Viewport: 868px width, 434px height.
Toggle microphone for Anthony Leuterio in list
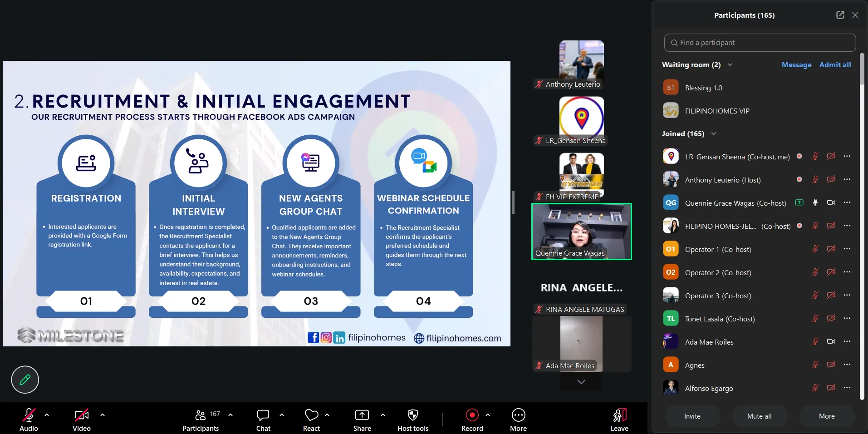pyautogui.click(x=815, y=179)
